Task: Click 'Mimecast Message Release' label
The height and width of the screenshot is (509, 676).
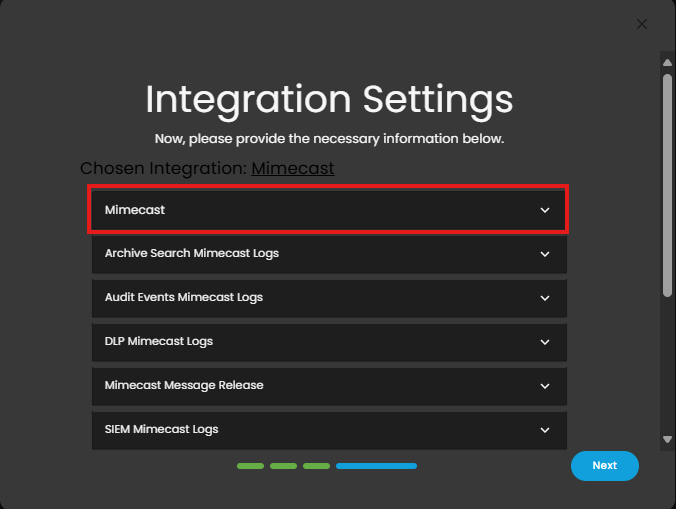Action: (184, 385)
